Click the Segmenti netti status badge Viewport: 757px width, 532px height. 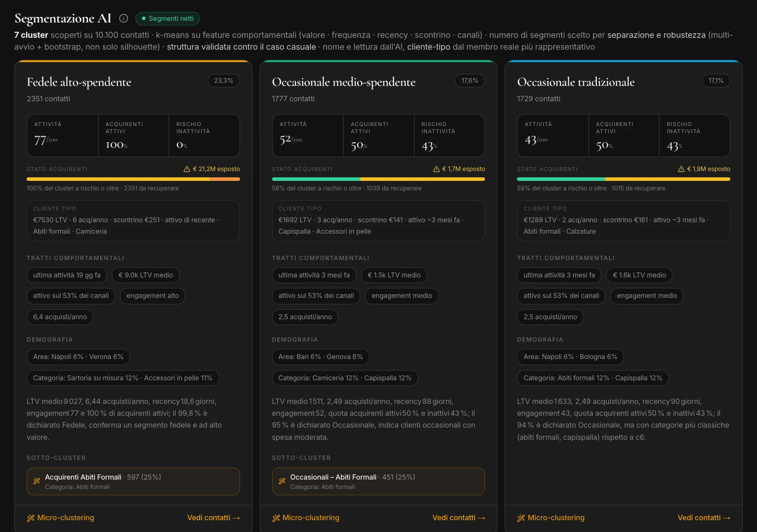pos(168,19)
